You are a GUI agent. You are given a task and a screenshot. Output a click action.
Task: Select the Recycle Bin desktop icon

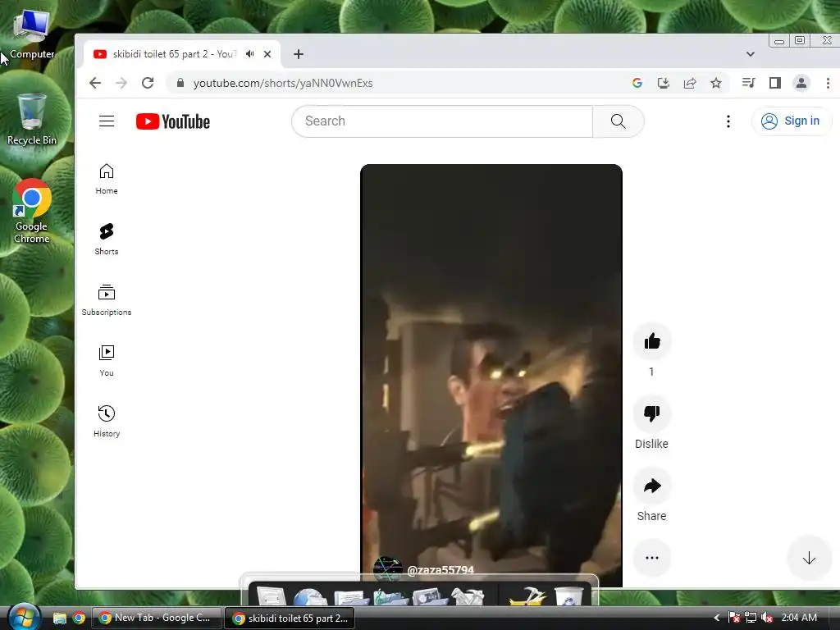pos(32,119)
